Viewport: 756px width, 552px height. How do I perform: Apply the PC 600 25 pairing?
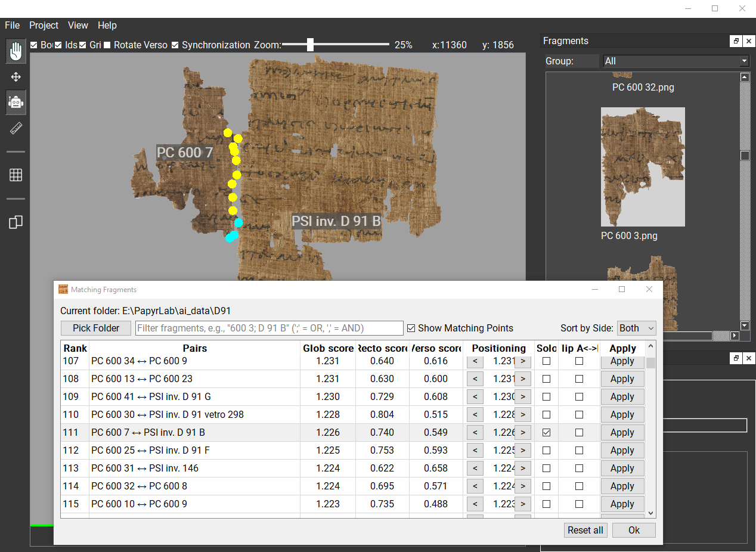click(622, 450)
